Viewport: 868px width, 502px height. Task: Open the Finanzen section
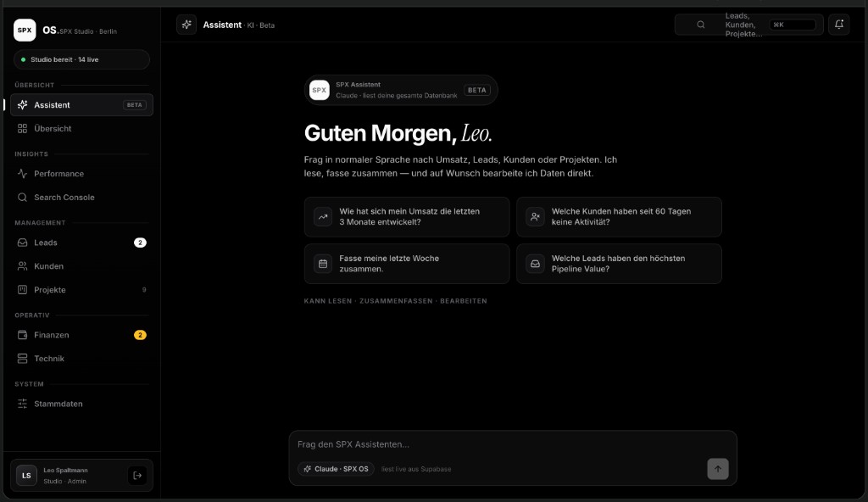pos(82,335)
